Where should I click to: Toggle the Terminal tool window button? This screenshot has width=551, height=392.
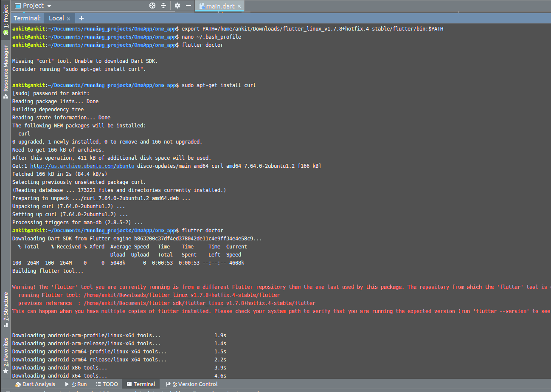point(141,384)
